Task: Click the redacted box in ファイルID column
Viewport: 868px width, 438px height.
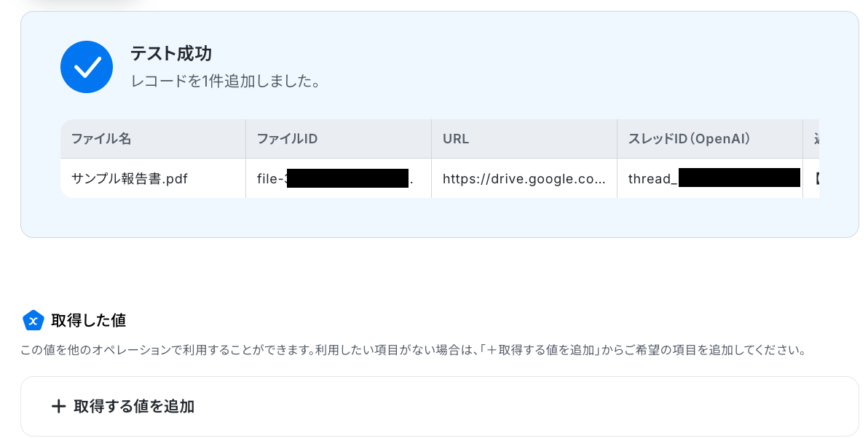Action: (x=347, y=178)
